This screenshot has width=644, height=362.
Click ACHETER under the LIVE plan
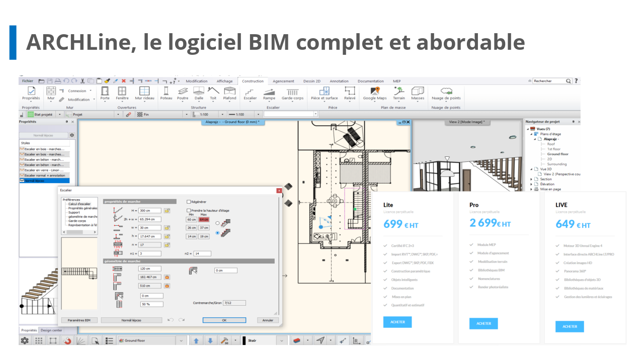pos(570,326)
